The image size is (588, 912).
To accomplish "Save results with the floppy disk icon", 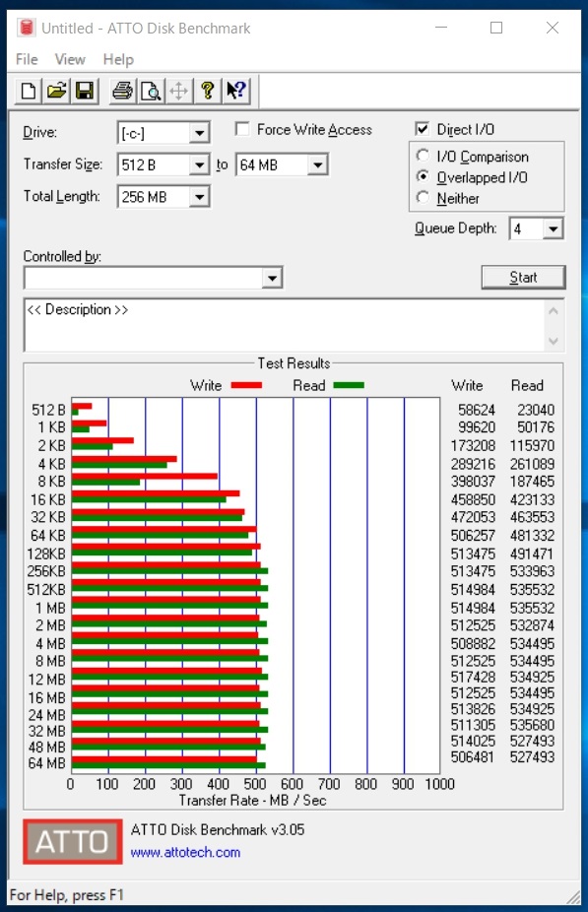I will click(x=85, y=92).
